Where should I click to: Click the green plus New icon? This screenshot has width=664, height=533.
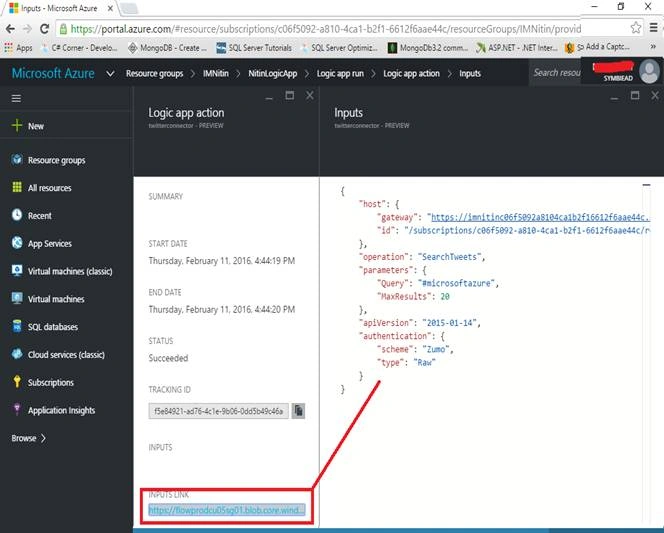coord(17,126)
